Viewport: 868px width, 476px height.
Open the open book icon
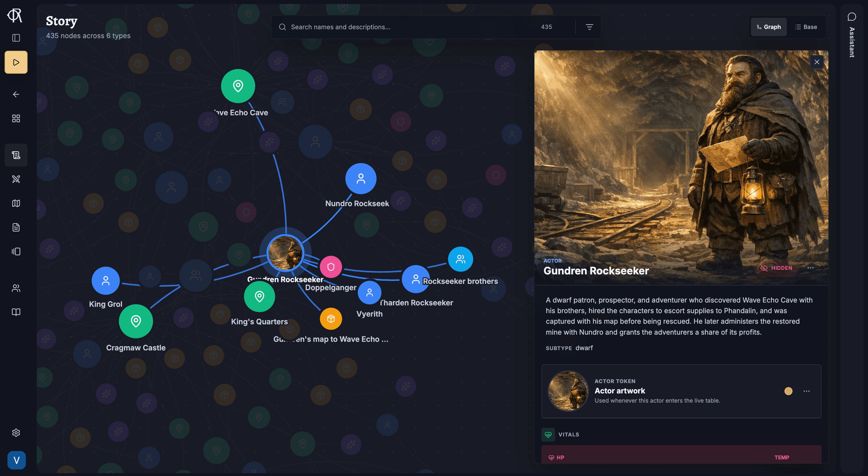pos(16,312)
